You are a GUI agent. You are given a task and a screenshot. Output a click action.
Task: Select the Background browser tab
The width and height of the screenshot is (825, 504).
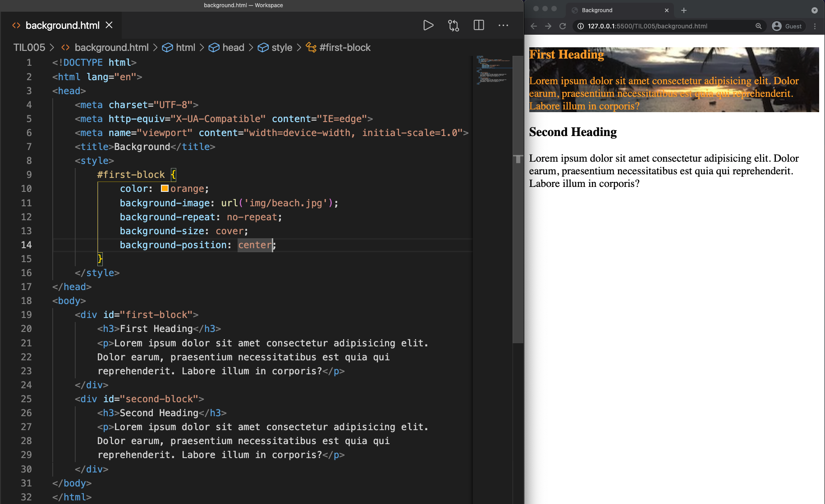coord(619,10)
